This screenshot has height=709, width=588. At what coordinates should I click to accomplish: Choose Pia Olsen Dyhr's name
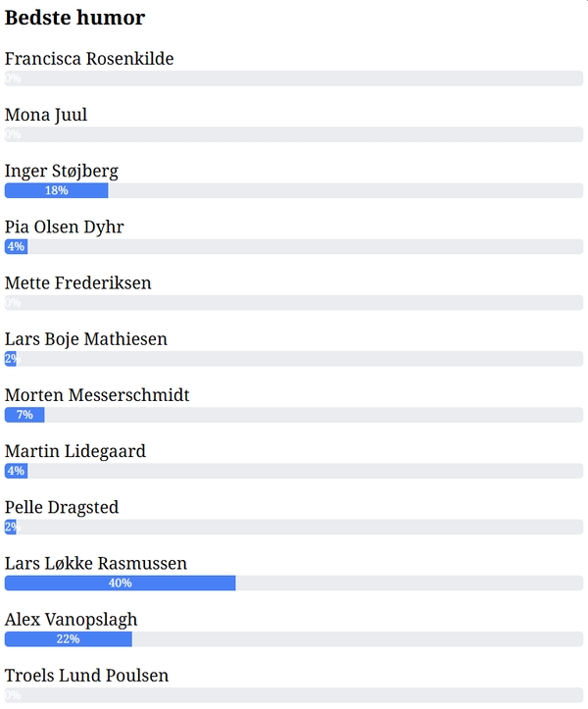point(65,227)
